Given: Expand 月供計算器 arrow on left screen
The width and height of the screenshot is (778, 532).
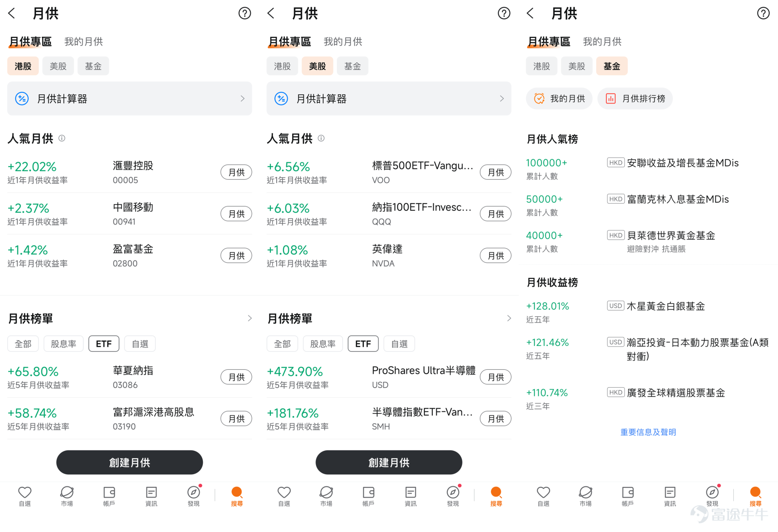Looking at the screenshot, I should (x=242, y=99).
